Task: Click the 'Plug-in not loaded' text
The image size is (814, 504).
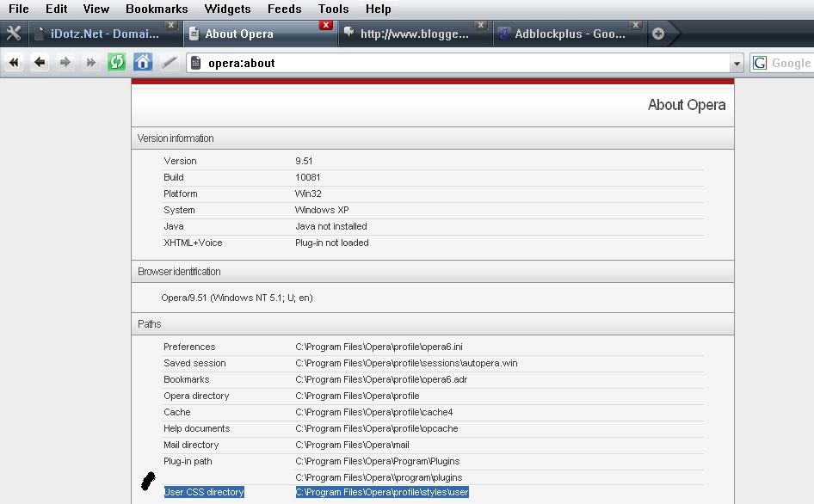Action: click(332, 243)
